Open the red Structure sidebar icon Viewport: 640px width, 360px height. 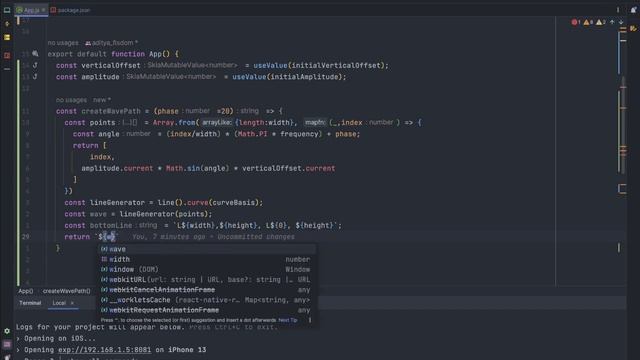point(7,56)
